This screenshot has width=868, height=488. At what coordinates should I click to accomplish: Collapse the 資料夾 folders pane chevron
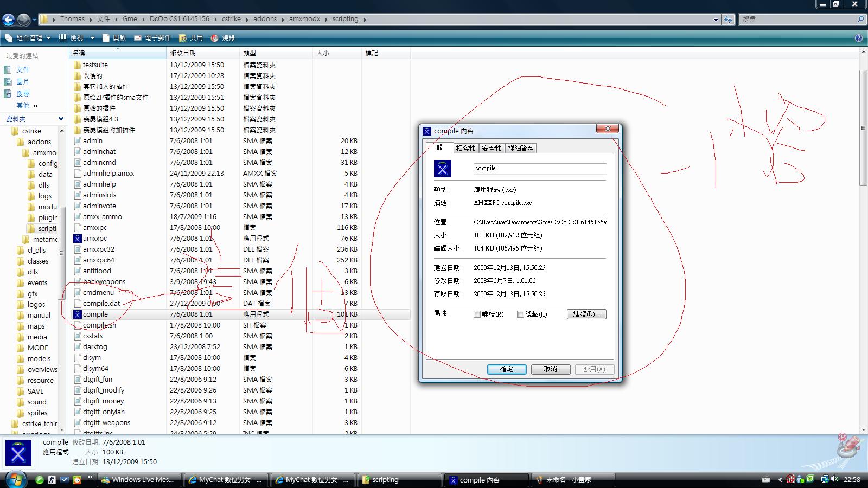pyautogui.click(x=61, y=119)
